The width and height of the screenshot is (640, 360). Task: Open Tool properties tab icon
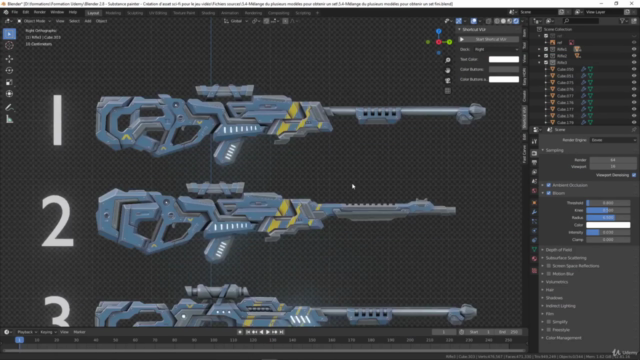pos(534,142)
